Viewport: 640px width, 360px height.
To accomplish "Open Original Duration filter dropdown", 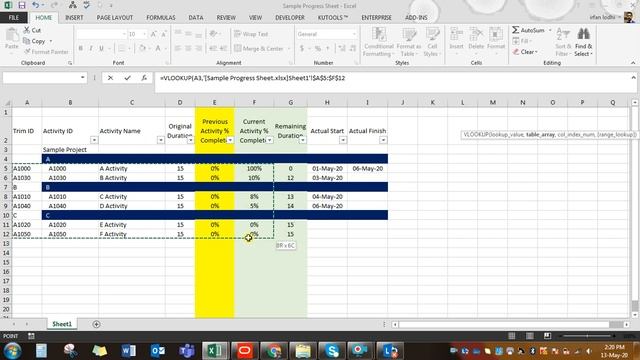I will (191, 140).
